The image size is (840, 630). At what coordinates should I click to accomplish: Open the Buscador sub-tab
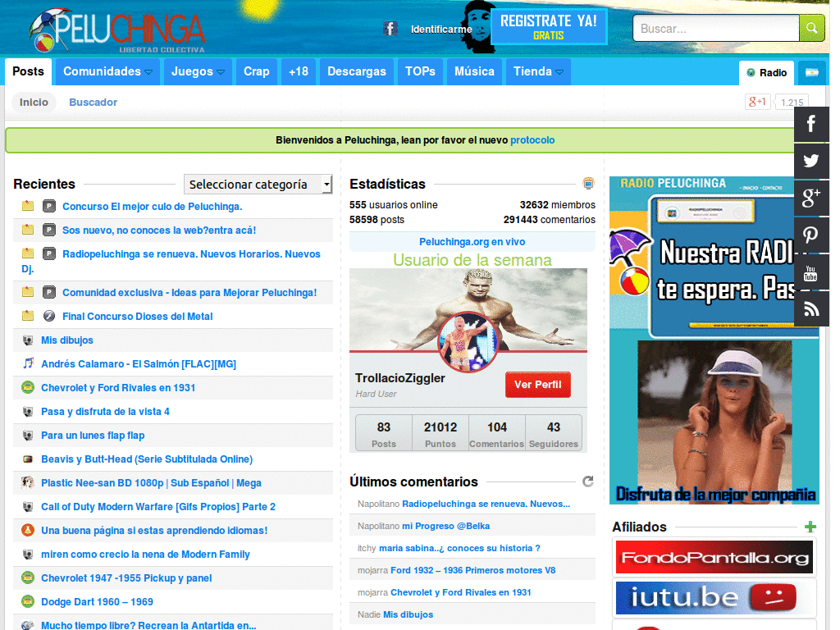pyautogui.click(x=94, y=103)
